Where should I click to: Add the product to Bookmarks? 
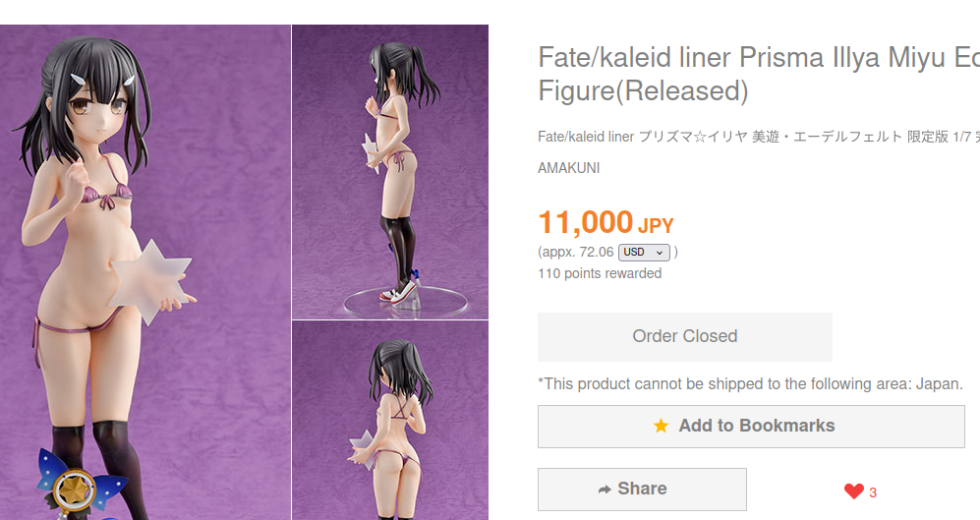(751, 427)
